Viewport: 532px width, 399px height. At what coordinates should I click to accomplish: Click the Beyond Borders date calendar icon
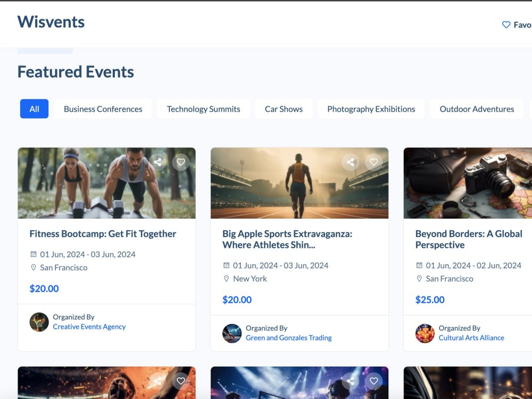(x=419, y=265)
